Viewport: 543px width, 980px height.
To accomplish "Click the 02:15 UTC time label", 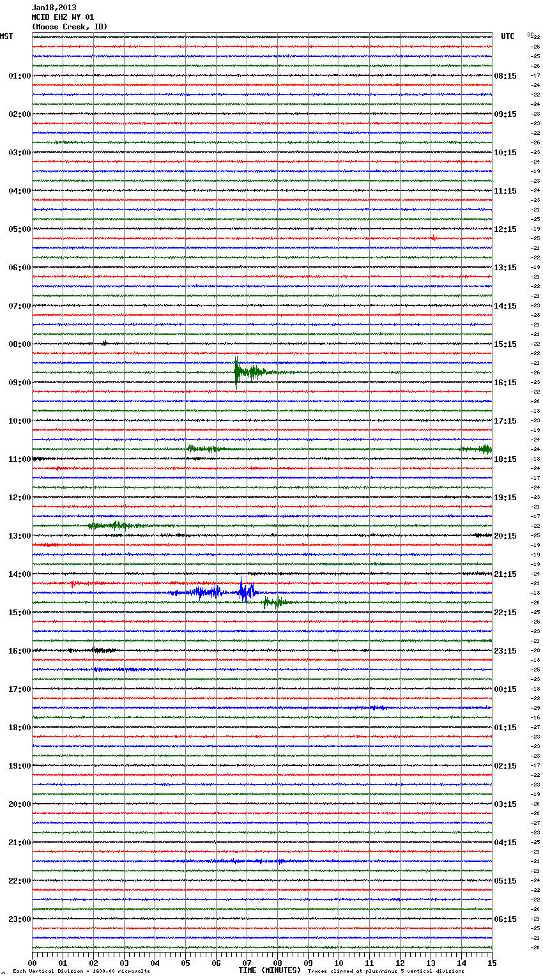I will [x=505, y=766].
